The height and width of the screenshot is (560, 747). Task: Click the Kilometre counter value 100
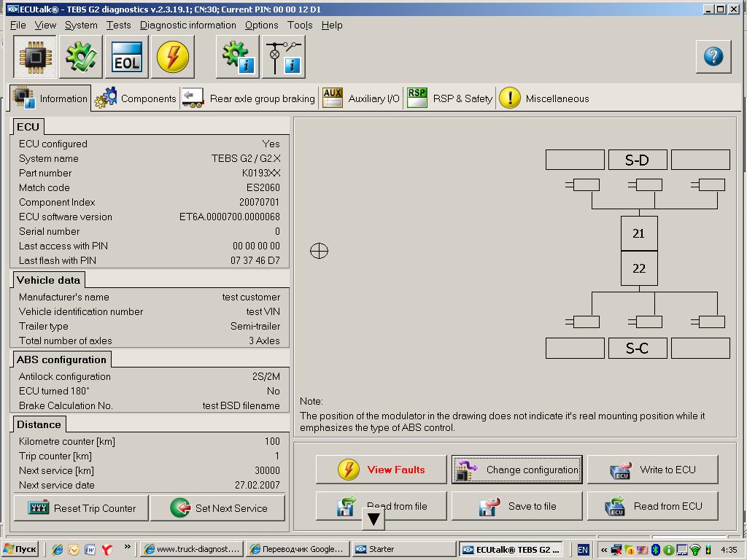(x=273, y=441)
